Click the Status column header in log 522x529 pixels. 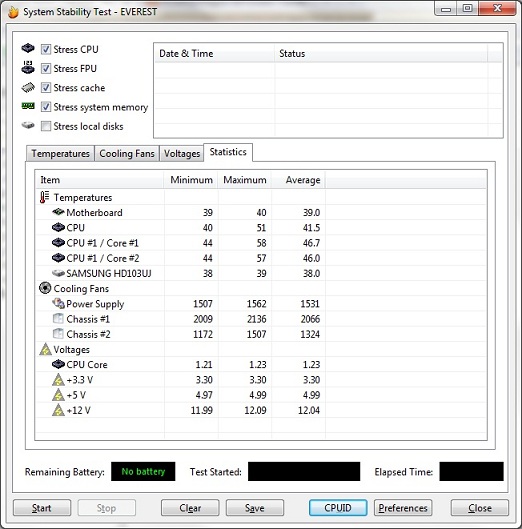(x=381, y=53)
